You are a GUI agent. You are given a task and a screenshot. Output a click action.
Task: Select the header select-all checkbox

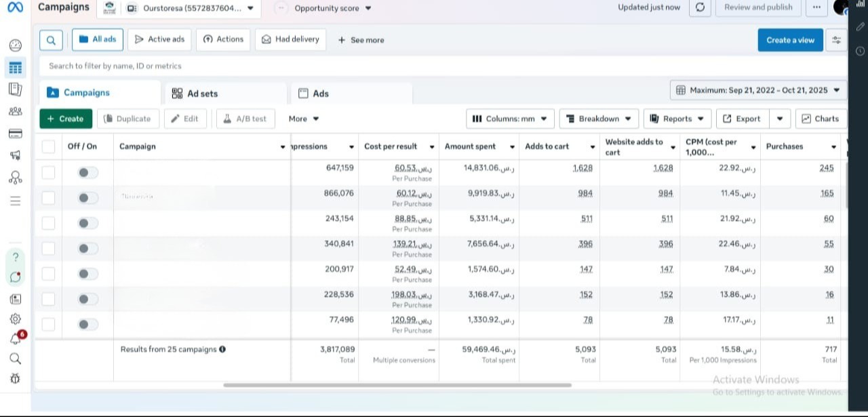coord(48,146)
